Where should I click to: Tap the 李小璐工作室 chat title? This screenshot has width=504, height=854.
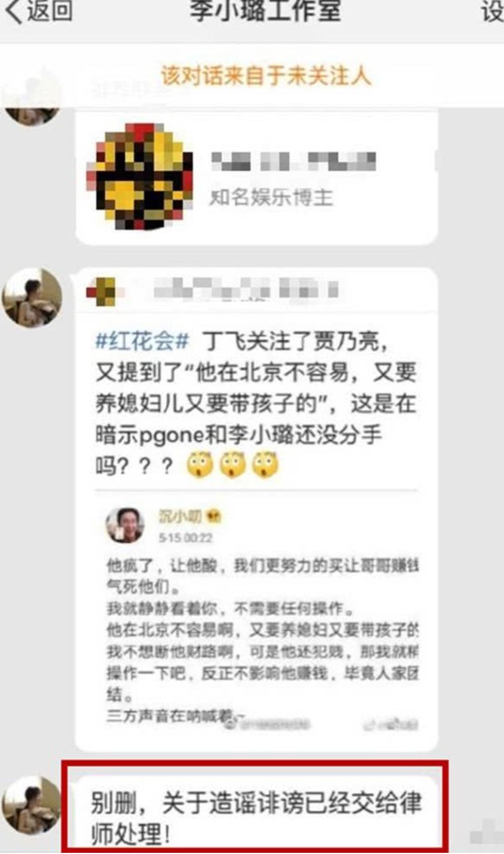pyautogui.click(x=266, y=11)
